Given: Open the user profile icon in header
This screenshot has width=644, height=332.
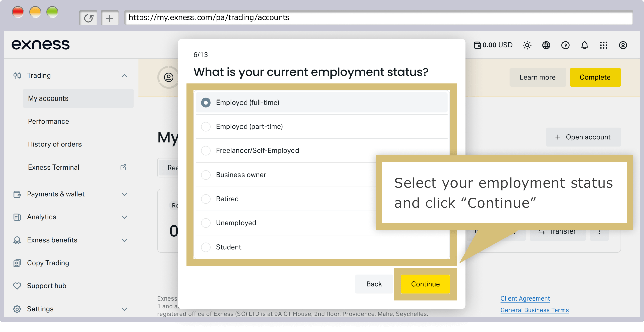Looking at the screenshot, I should [x=623, y=45].
